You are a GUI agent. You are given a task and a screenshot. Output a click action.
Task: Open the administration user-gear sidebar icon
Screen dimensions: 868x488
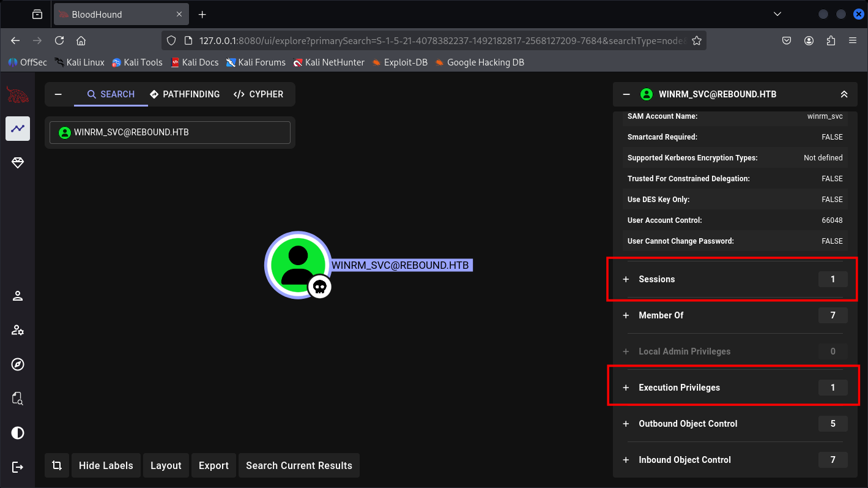tap(18, 331)
